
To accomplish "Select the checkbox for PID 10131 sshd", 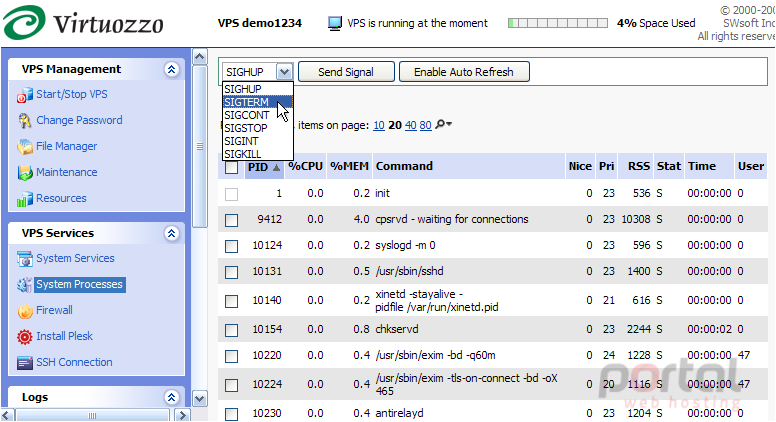I will tap(231, 272).
